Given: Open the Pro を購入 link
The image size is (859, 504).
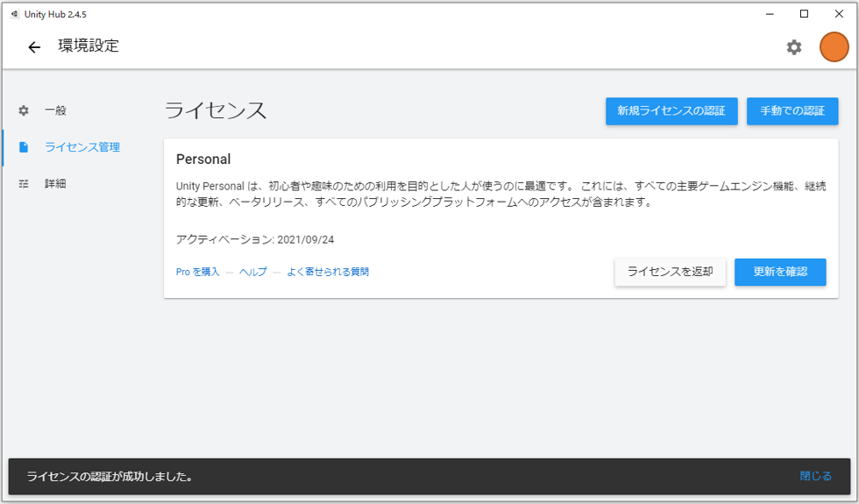Looking at the screenshot, I should pyautogui.click(x=197, y=272).
